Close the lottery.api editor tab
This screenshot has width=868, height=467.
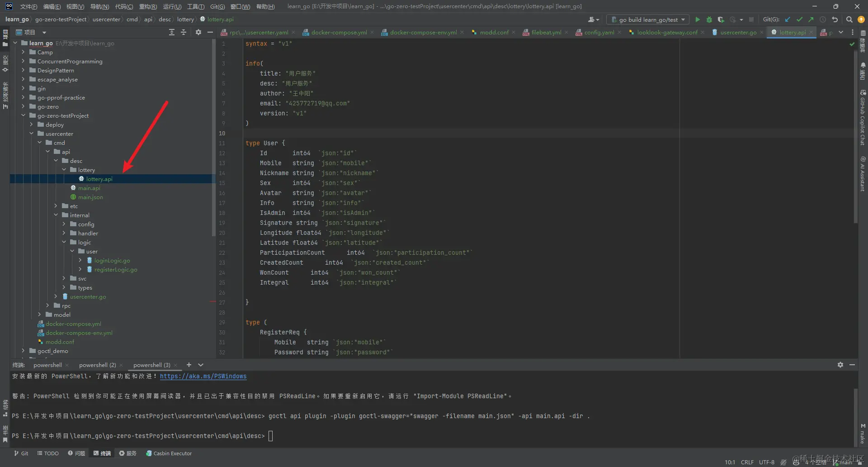click(x=811, y=32)
